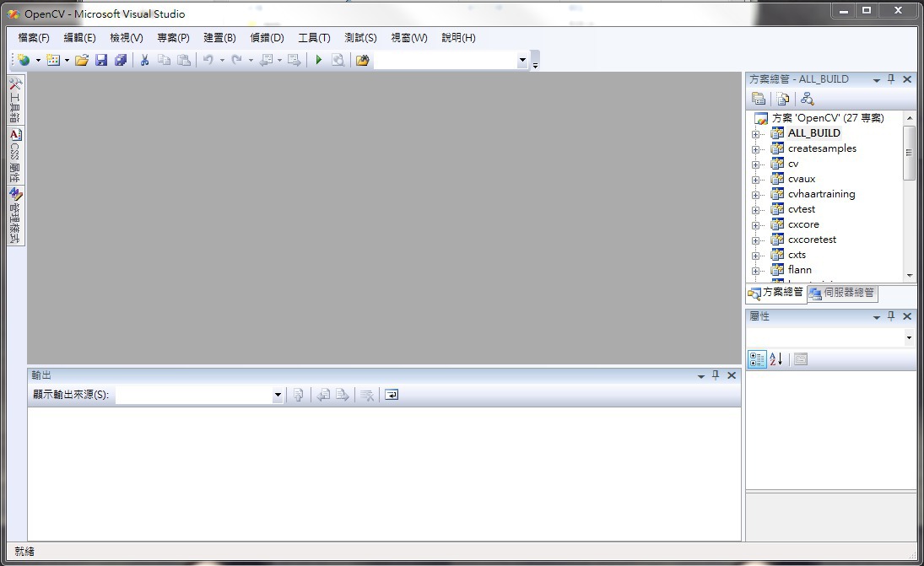The image size is (924, 566).
Task: Expand the cv project node
Action: 755,165
